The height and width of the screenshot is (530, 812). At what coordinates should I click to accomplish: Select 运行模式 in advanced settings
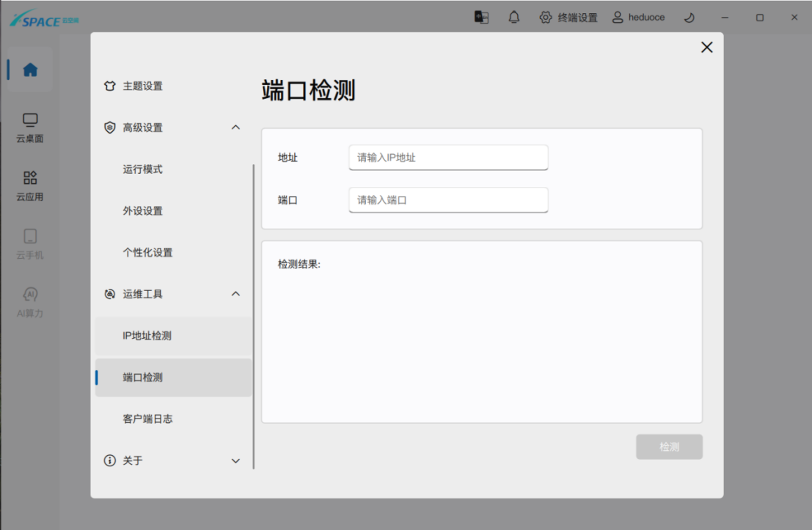142,169
